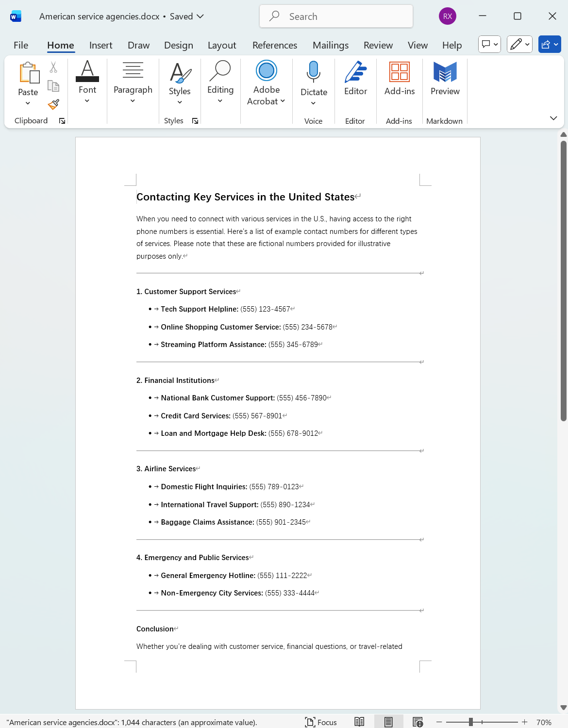Select the Cut (scissors) icon
568x728 pixels.
[53, 66]
